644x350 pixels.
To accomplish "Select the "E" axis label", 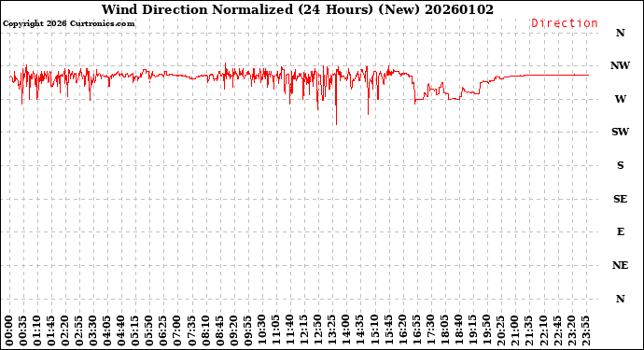I will 620,231.
